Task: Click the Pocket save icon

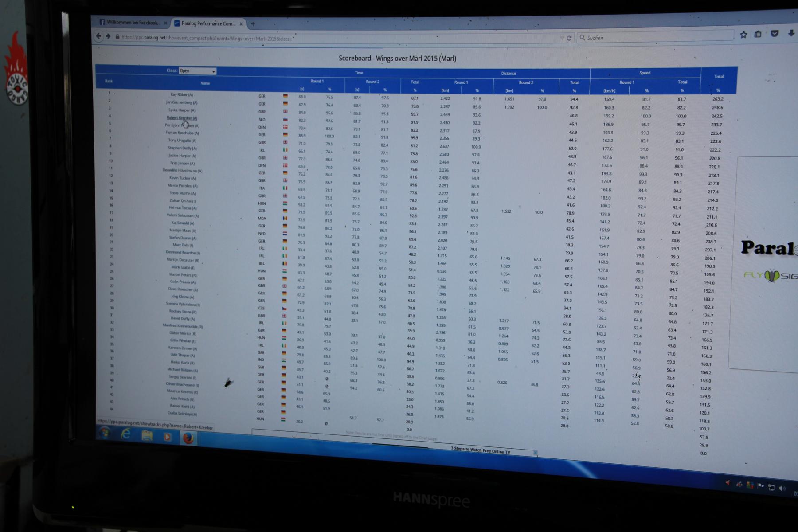Action: tap(775, 34)
